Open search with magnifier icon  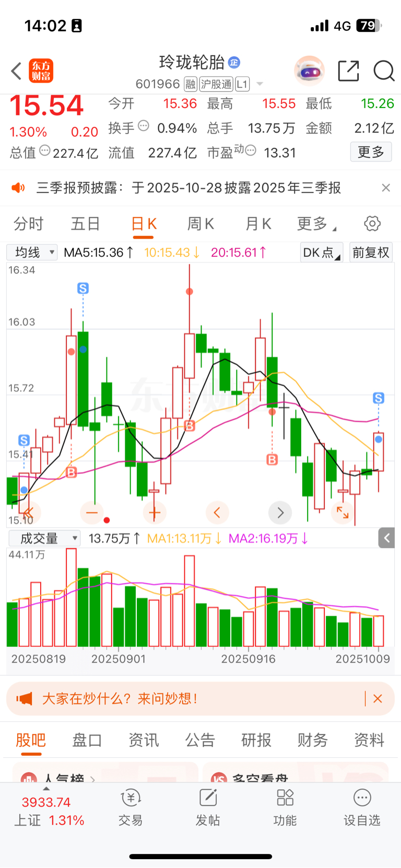tap(384, 71)
